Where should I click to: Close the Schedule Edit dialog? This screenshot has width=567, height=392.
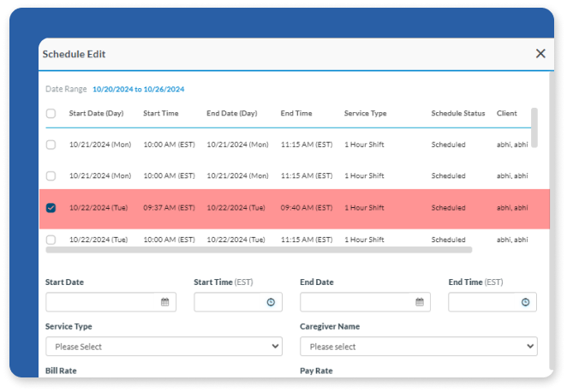[x=540, y=53]
